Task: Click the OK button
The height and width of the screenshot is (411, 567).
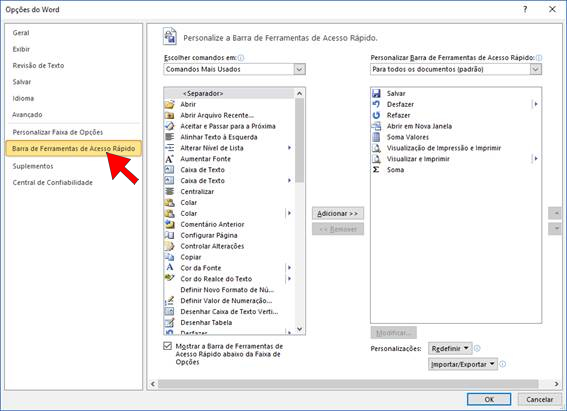Action: tap(489, 399)
